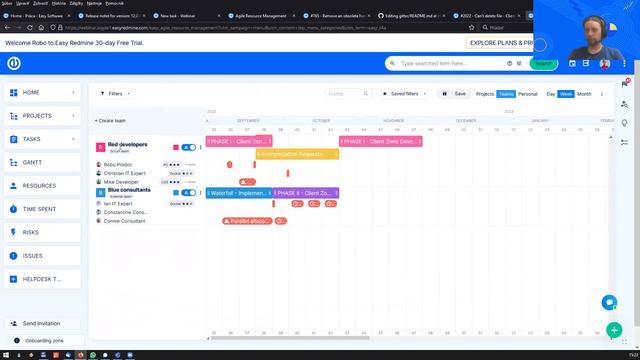Click Send Invitation
The width and height of the screenshot is (640, 360).
(x=41, y=323)
